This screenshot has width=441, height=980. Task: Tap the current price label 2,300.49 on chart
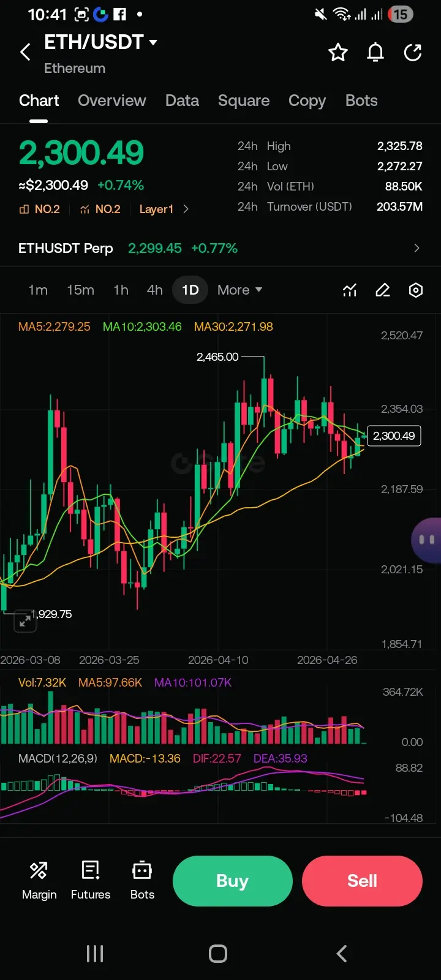click(394, 435)
